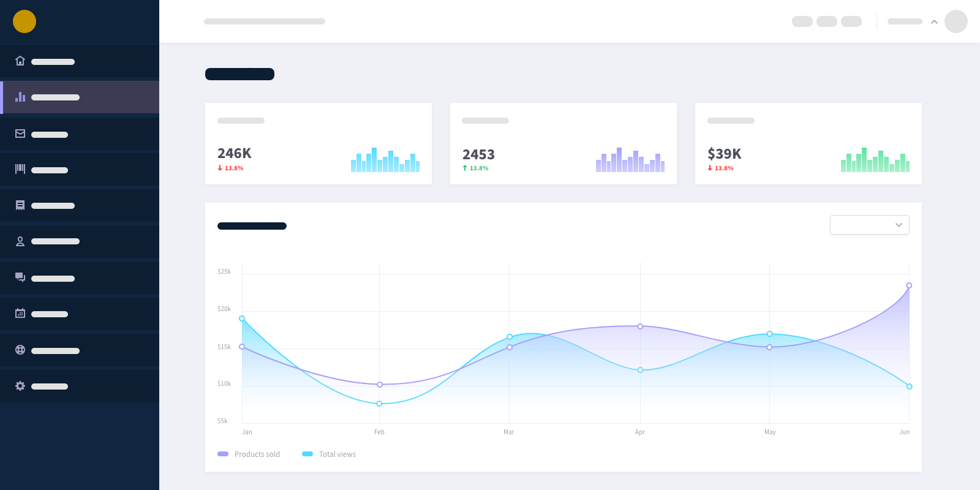This screenshot has width=980, height=490.
Task: Click the blue Total views legend swatch
Action: pyautogui.click(x=307, y=454)
